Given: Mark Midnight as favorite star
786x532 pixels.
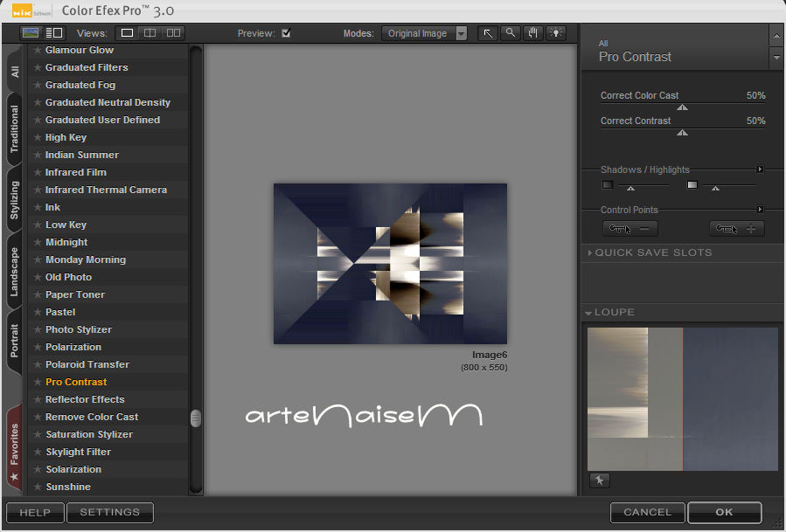Looking at the screenshot, I should [37, 242].
